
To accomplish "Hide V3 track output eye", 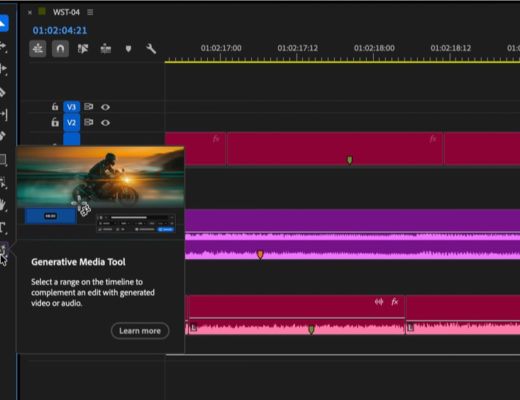I will (x=105, y=107).
